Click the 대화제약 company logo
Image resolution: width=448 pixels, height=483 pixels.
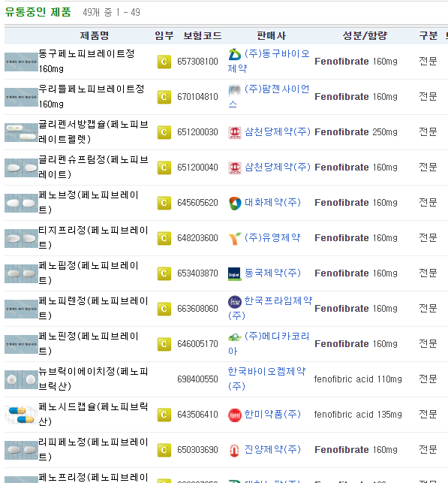235,204
